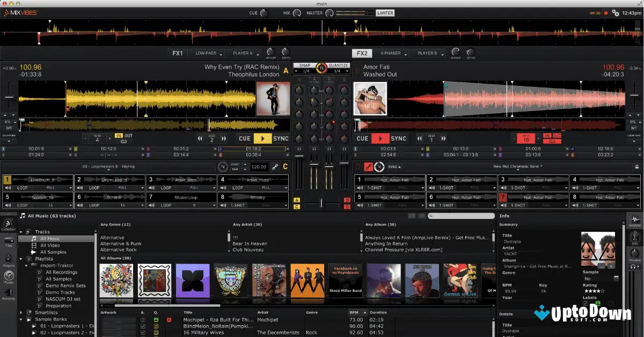The image size is (644, 337).
Task: Enable the Autoplay feature
Action: (x=8, y=292)
